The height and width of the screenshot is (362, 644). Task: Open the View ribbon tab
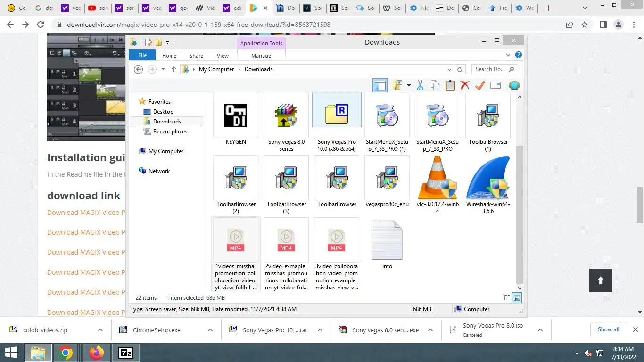pyautogui.click(x=223, y=56)
